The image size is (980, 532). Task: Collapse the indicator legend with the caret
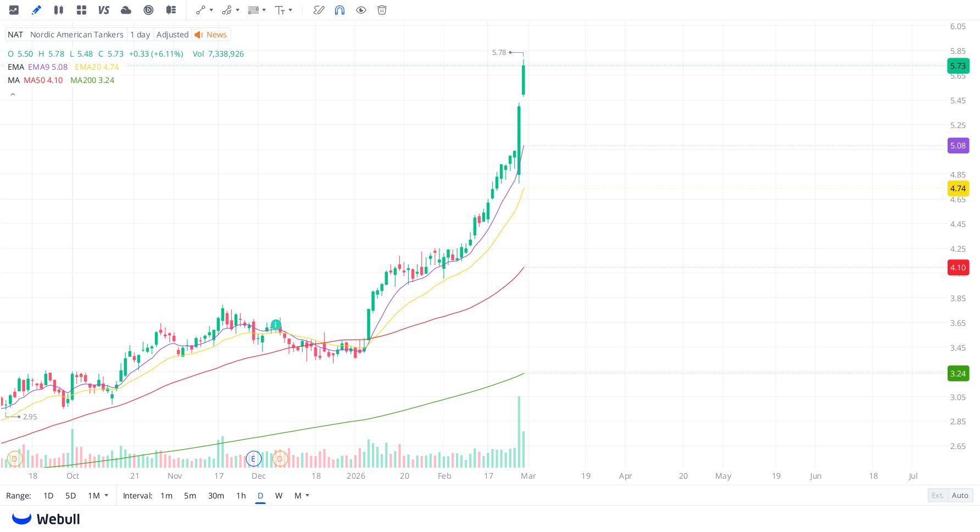tap(13, 95)
